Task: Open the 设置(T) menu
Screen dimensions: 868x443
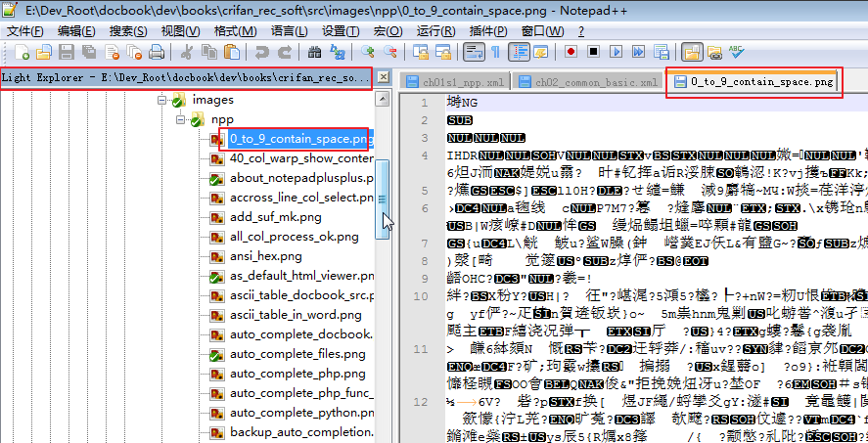Action: point(341,31)
